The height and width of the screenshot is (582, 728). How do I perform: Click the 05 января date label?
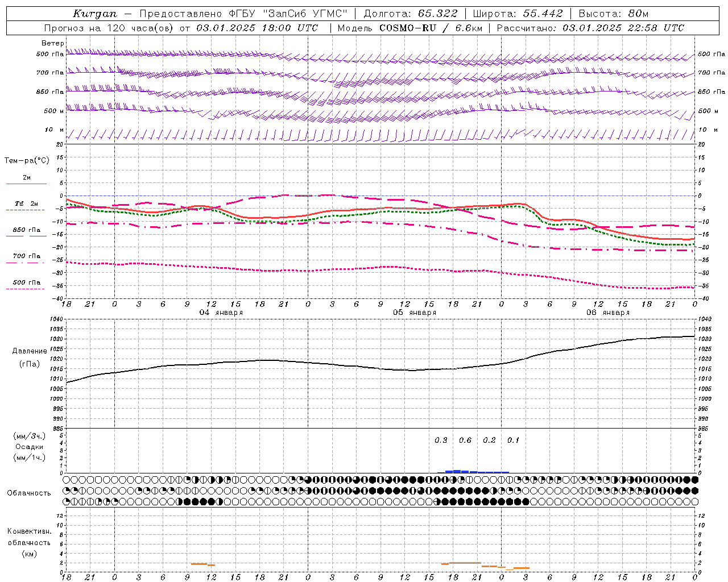[415, 313]
